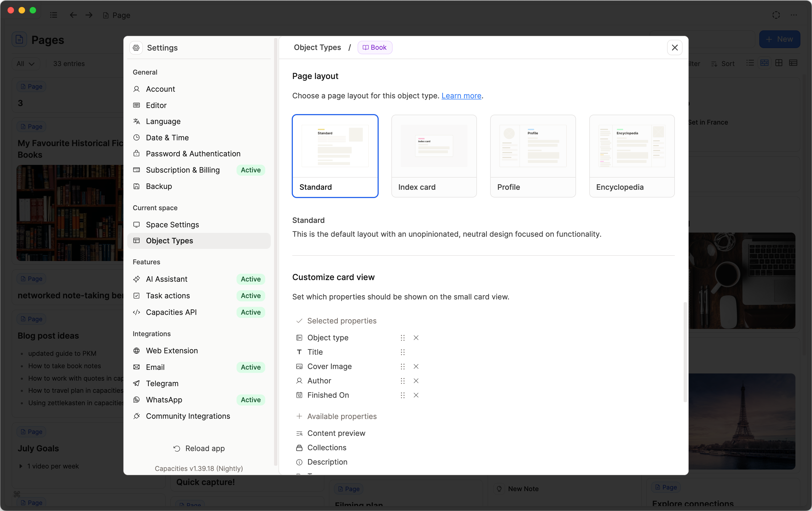The image size is (812, 511).
Task: Open the All filter dropdown
Action: (x=25, y=64)
